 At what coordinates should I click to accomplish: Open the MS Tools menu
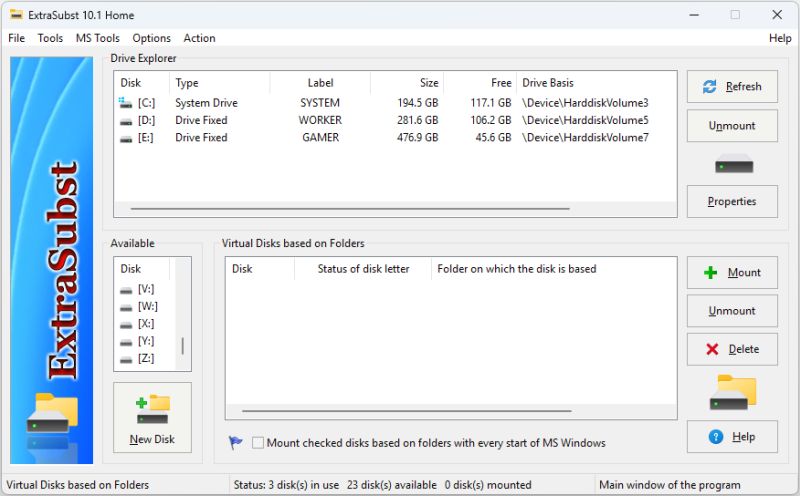[97, 38]
